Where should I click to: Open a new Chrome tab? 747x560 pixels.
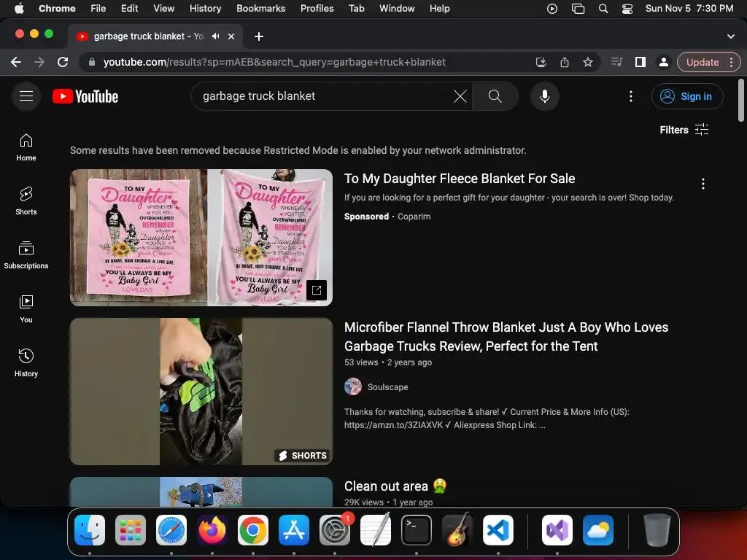tap(259, 36)
